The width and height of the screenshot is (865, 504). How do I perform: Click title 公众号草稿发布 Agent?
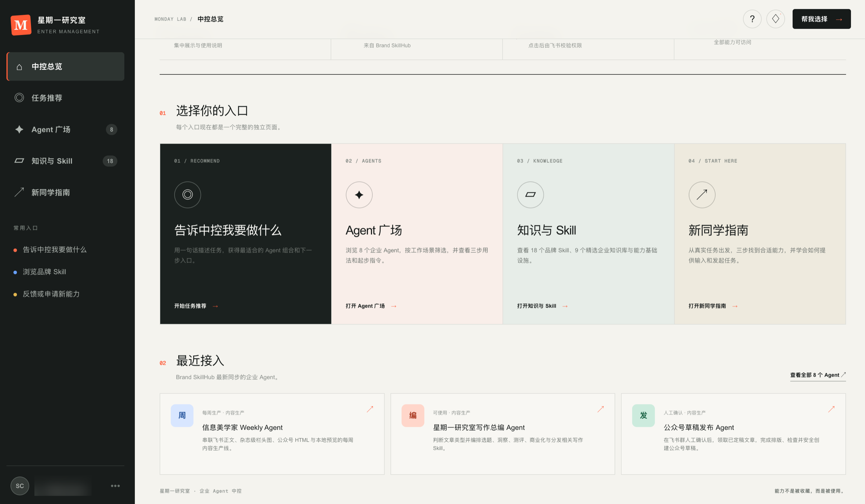699,427
